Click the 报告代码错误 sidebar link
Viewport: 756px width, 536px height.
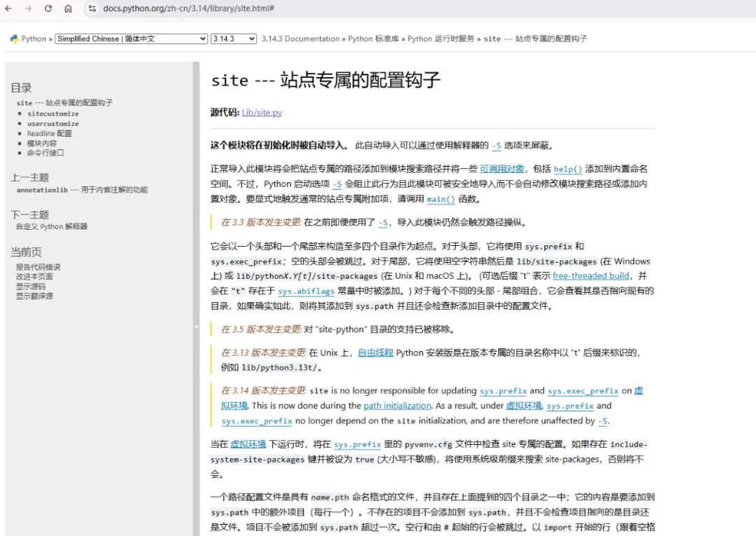point(38,267)
